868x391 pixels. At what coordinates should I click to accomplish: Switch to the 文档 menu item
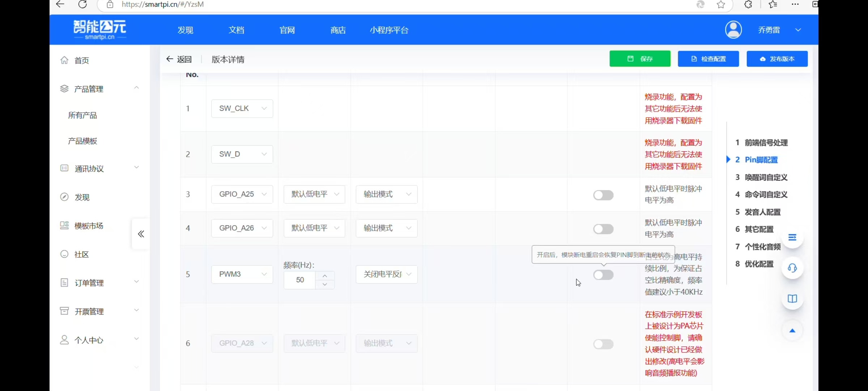[x=237, y=30]
